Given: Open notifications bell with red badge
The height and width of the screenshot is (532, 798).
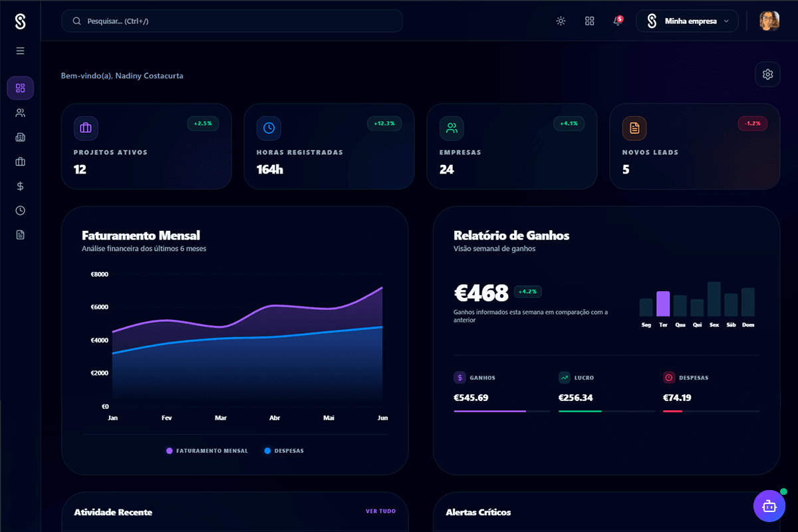Looking at the screenshot, I should (618, 21).
